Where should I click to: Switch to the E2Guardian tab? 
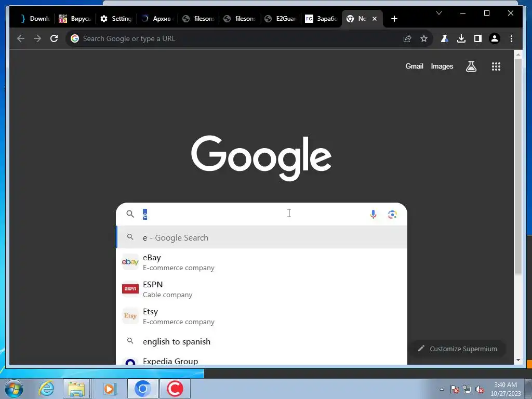[281, 19]
